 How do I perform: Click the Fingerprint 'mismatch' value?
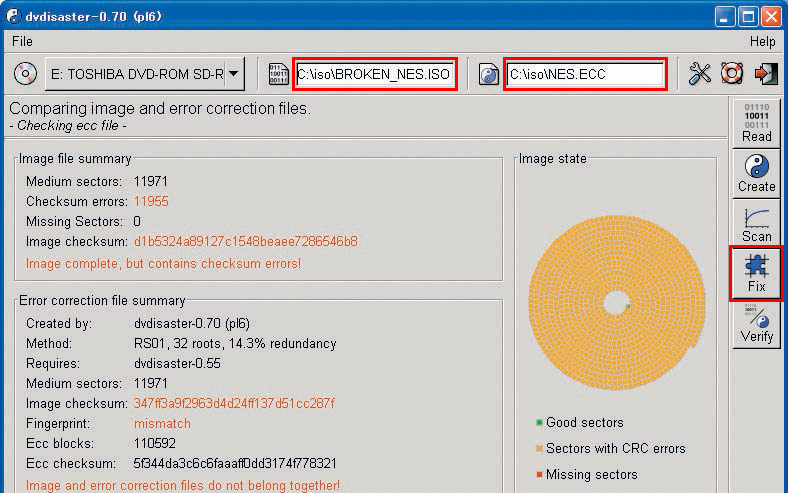162,424
